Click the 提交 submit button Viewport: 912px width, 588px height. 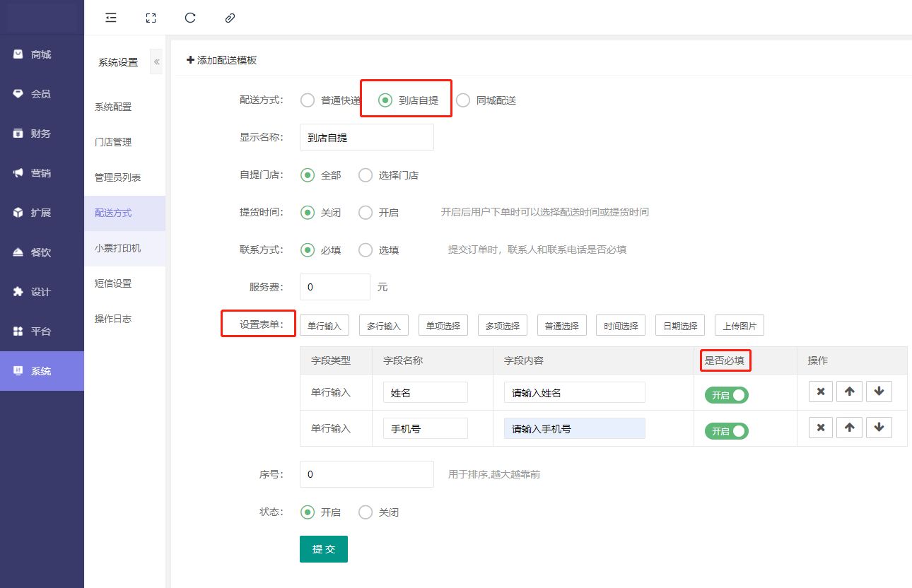point(323,549)
